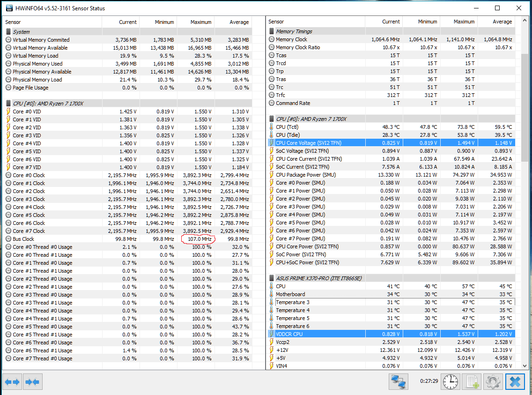Click the expand columns arrows button
Viewport: 532px width, 395px height.
coord(12,382)
